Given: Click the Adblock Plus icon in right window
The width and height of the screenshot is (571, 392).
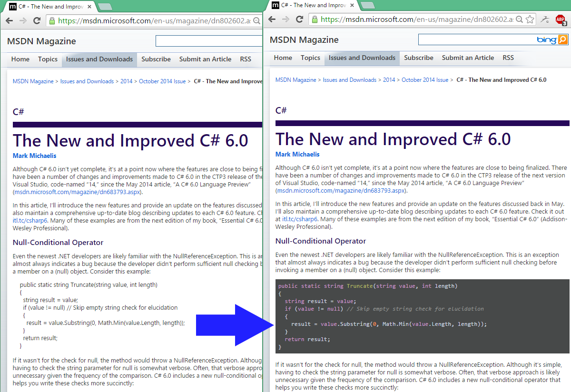Looking at the screenshot, I should coord(560,20).
